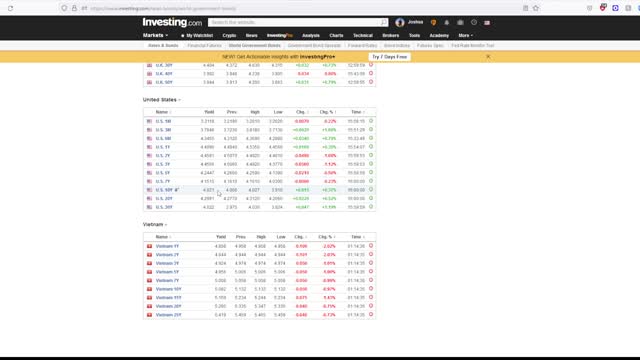640x360 pixels.
Task: Click the orange shield icon beside Joshua
Action: tap(433, 22)
